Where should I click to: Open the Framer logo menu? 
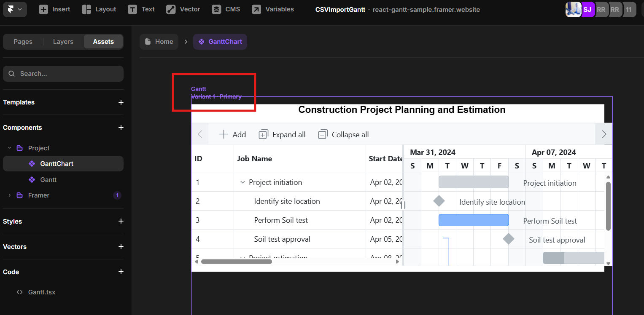coord(14,9)
